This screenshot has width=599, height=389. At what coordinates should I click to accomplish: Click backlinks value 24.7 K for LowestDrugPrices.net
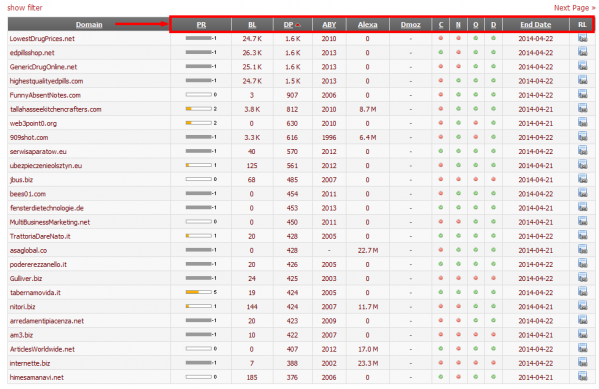point(252,39)
